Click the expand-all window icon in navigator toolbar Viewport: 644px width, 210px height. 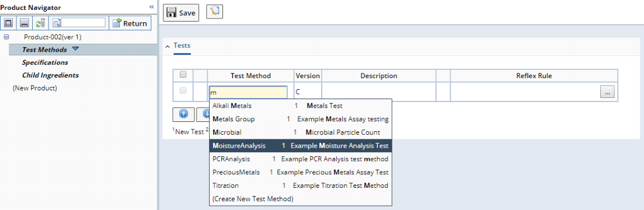point(9,23)
